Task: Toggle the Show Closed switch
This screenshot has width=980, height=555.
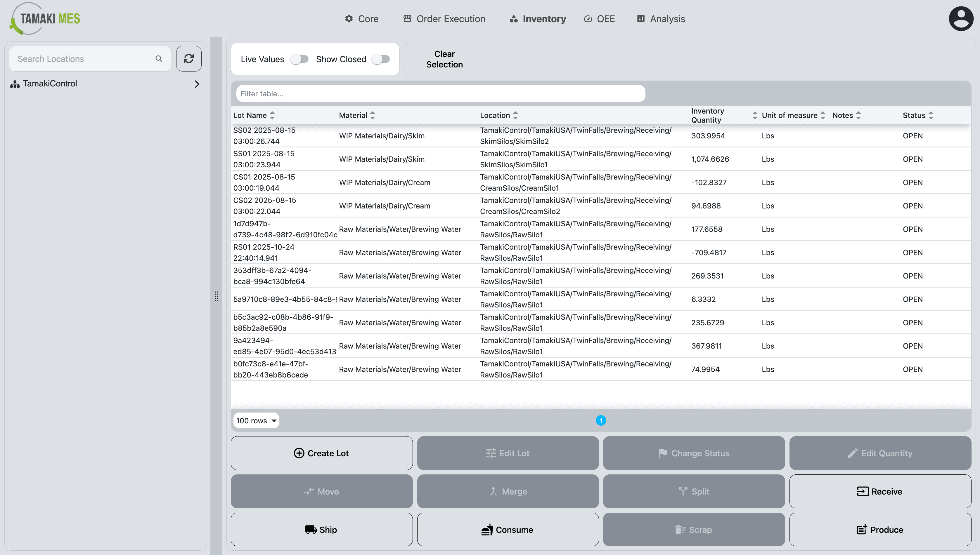Action: (x=381, y=59)
